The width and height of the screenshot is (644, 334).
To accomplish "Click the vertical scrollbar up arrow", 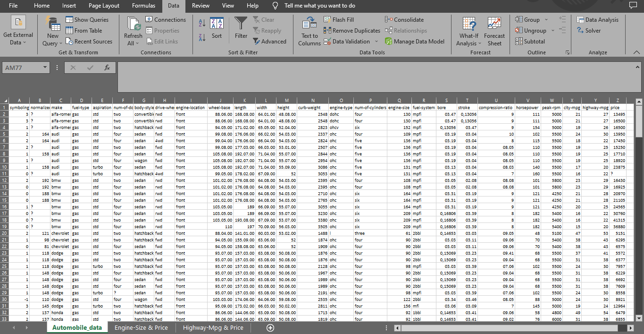I will (x=639, y=101).
